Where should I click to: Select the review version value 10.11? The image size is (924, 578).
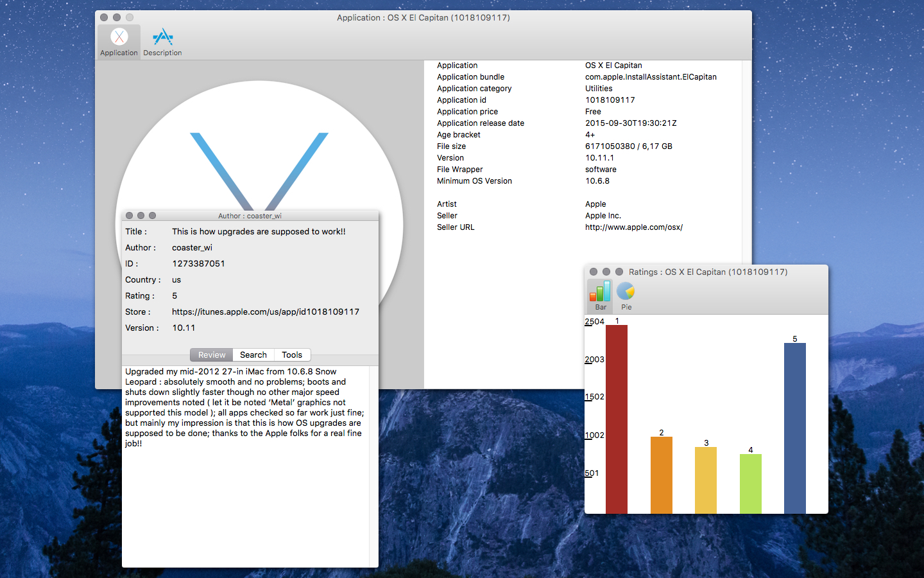tap(184, 328)
